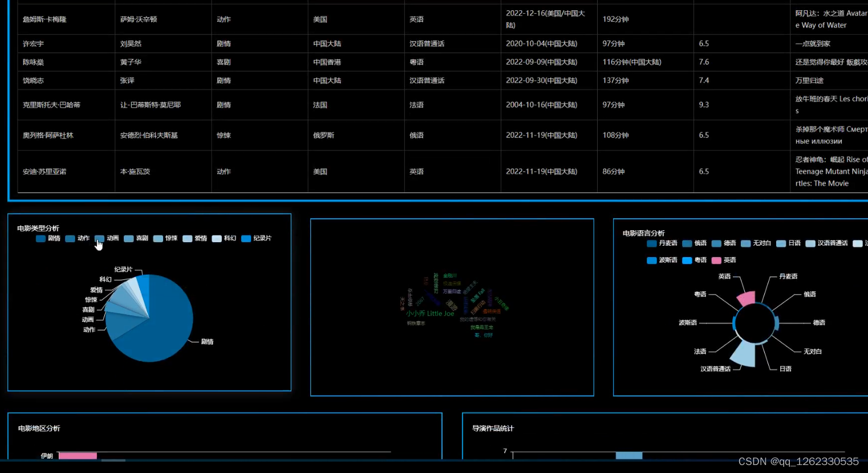Click '小小乔 Little Joe' in the word cloud
868x473 pixels.
(x=430, y=313)
